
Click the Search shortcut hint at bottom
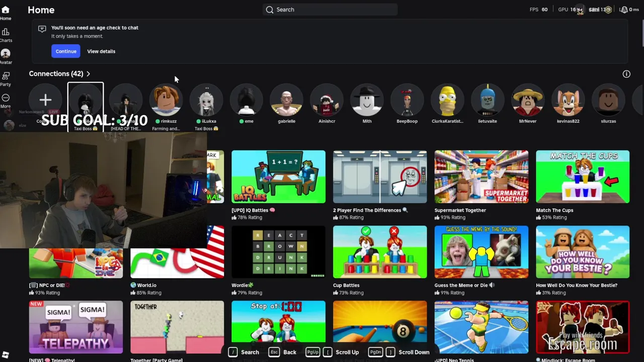pyautogui.click(x=244, y=352)
